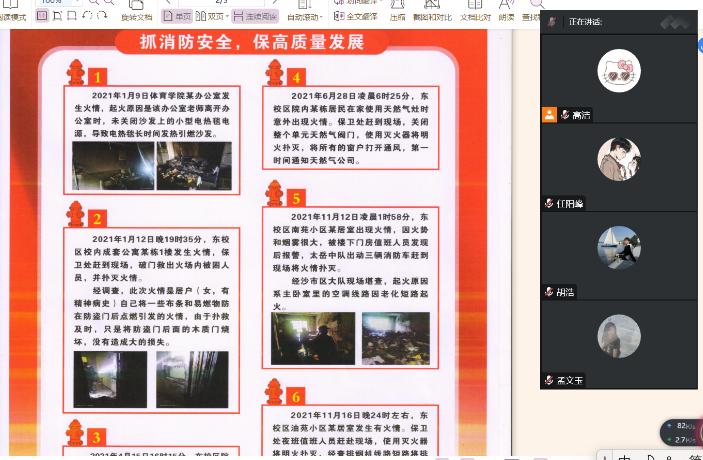Click the page number input field
Screen dimensions: 703x460
pyautogui.click(x=222, y=2)
